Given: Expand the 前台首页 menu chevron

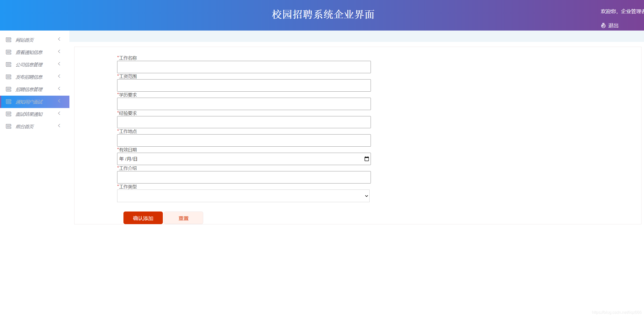Looking at the screenshot, I should click(x=59, y=126).
